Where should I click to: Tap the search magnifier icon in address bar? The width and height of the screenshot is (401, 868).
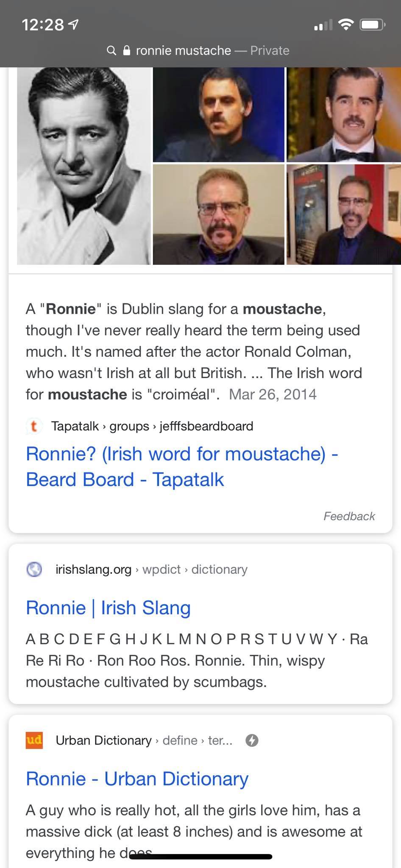111,51
